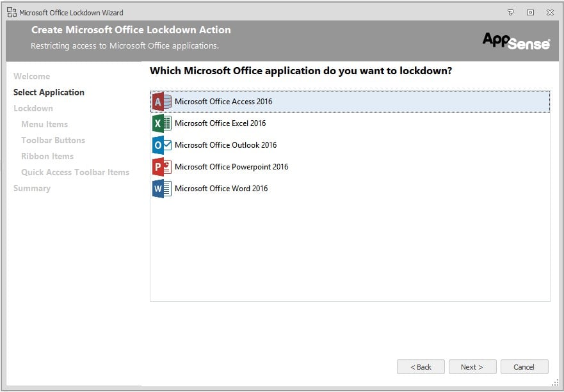Open the Menu Items step
This screenshot has width=564, height=392.
[x=44, y=124]
